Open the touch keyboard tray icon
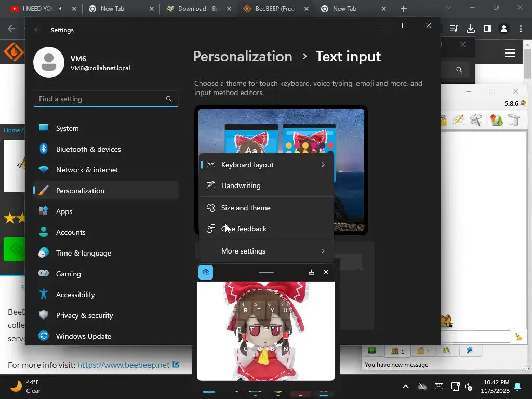 (x=438, y=387)
